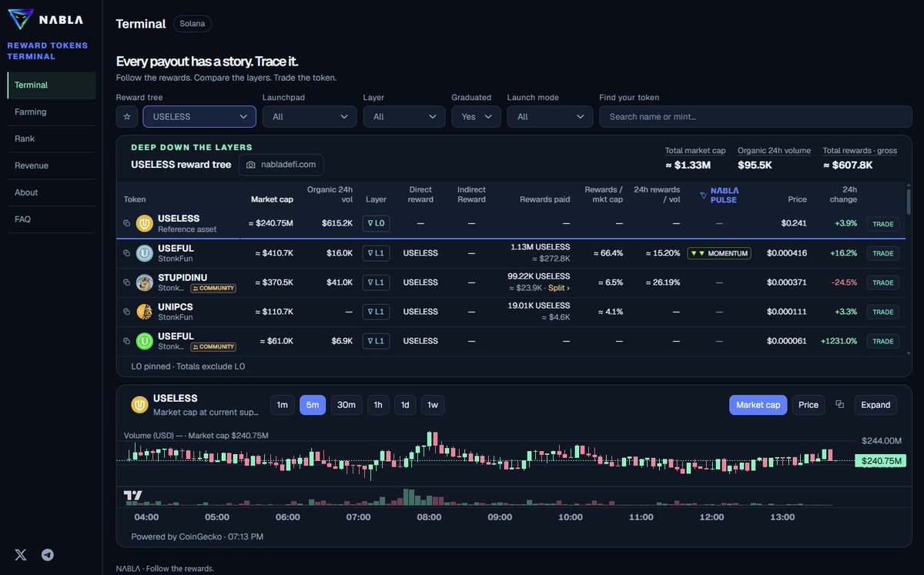Click the L1 layer badge on UNIPCS row
The width and height of the screenshot is (924, 575).
(377, 312)
